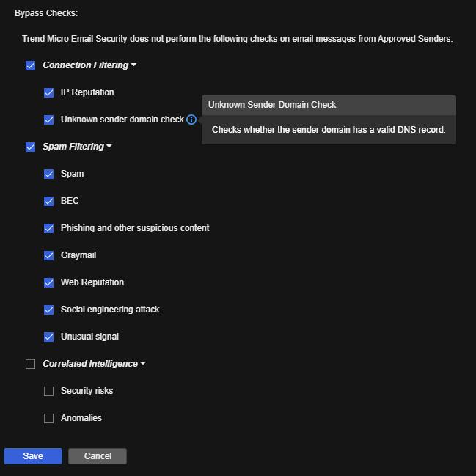Click info icon beside Unknown sender domain check
The height and width of the screenshot is (476, 476).
coord(191,120)
